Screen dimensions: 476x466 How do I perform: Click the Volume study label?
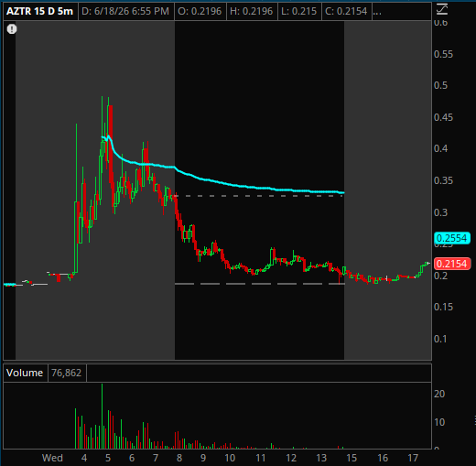coord(25,373)
